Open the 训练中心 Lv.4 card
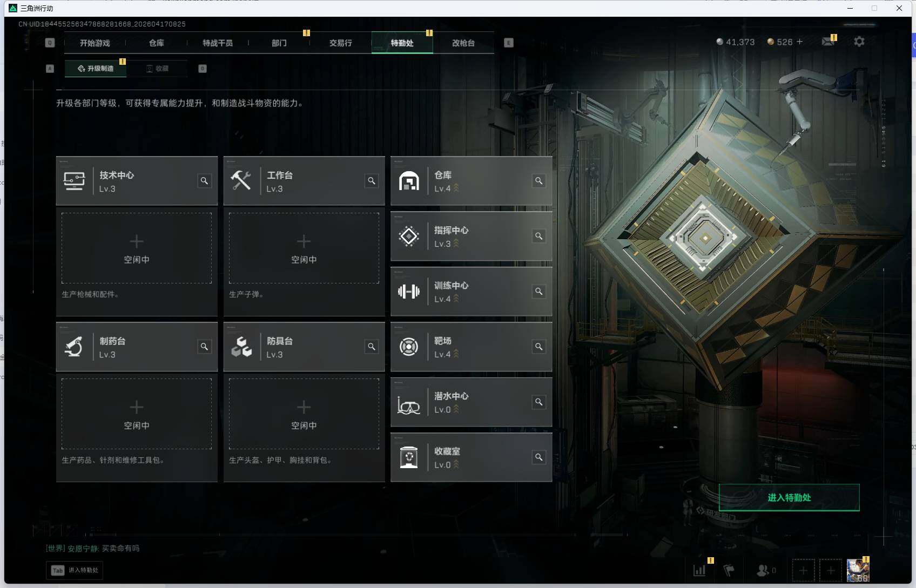This screenshot has height=588, width=916. (x=471, y=292)
